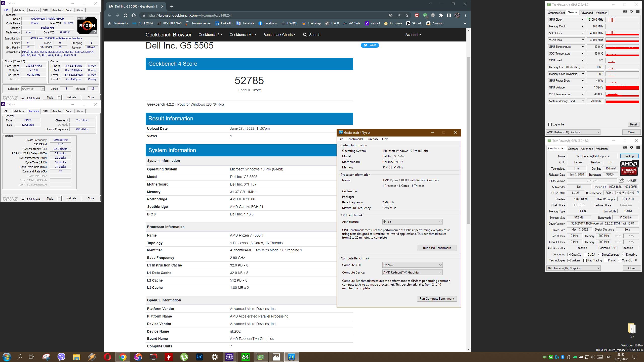Open Chrome three-dot menu
Image resolution: width=644 pixels, height=362 pixels.
click(x=465, y=15)
